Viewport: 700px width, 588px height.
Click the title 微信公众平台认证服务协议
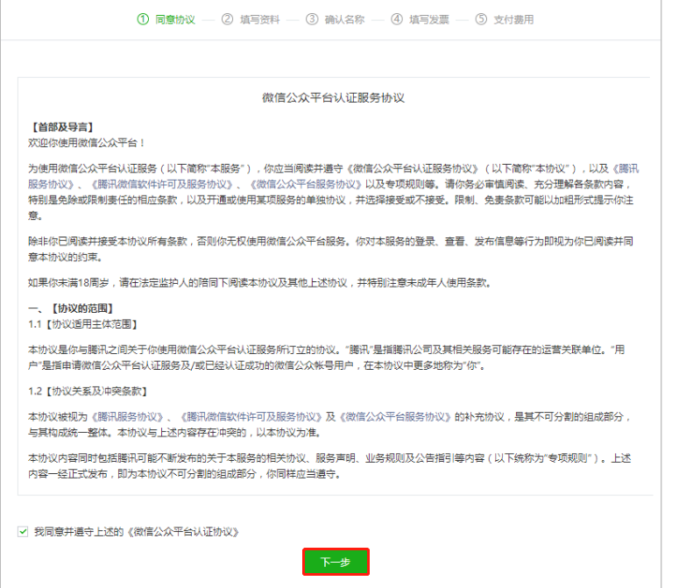334,98
